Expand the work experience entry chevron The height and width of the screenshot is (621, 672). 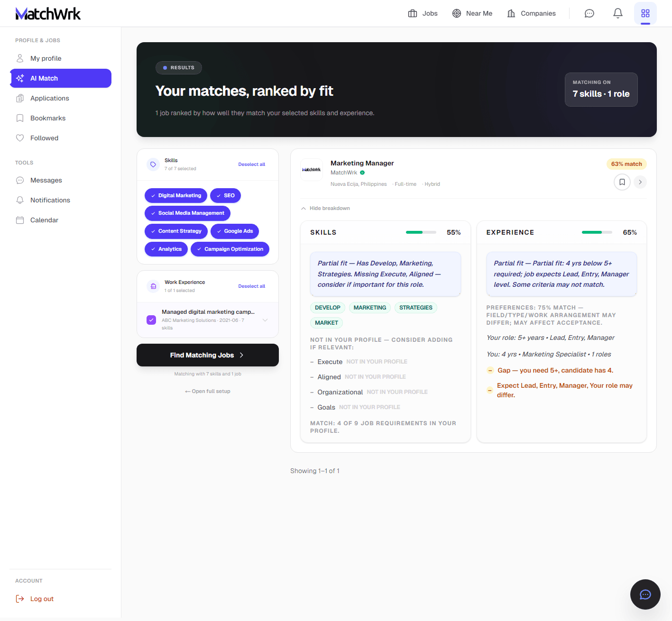pyautogui.click(x=265, y=320)
